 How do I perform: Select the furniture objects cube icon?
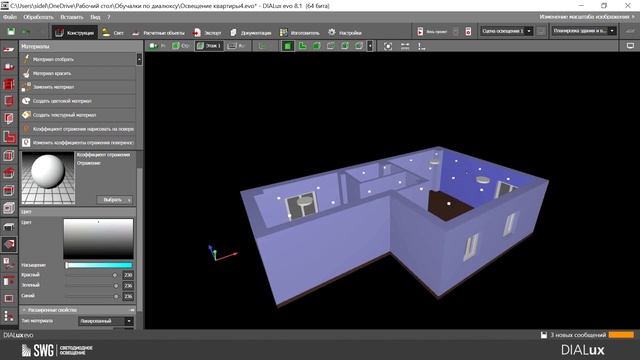[x=9, y=208]
